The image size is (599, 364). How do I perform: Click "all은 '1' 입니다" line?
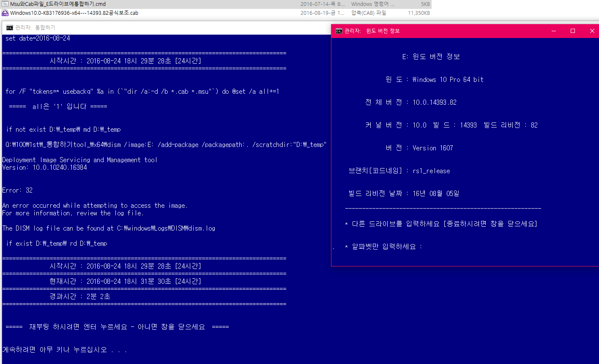coord(58,107)
